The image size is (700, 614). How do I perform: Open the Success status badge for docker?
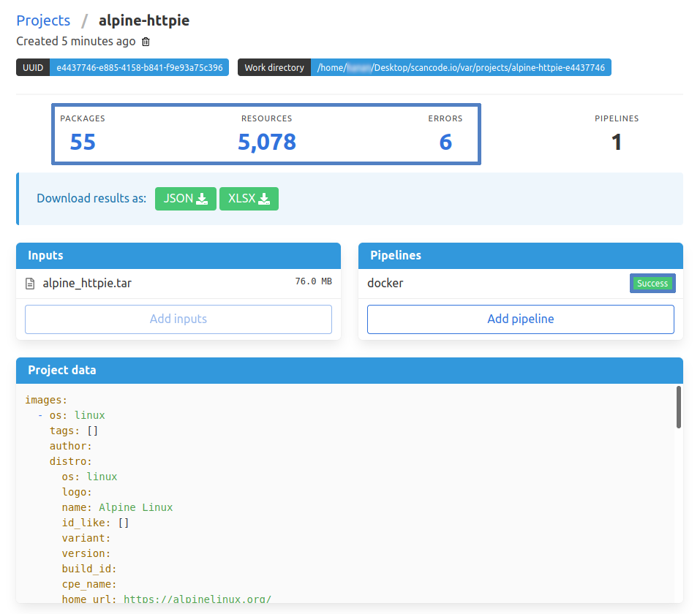pyautogui.click(x=652, y=284)
